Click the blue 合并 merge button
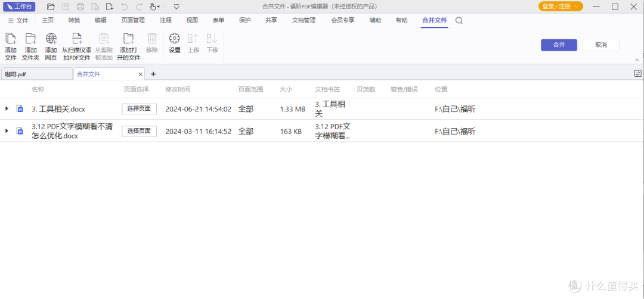The width and height of the screenshot is (644, 299). click(x=559, y=45)
